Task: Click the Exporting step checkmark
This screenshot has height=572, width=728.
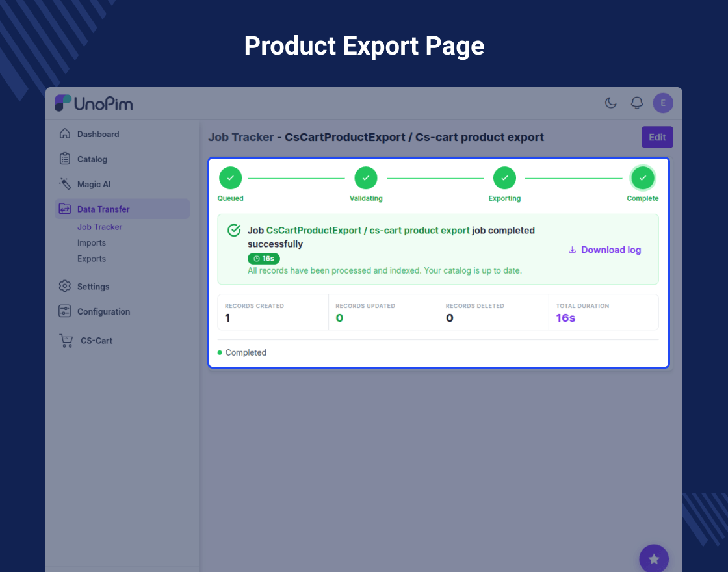Action: pos(504,178)
